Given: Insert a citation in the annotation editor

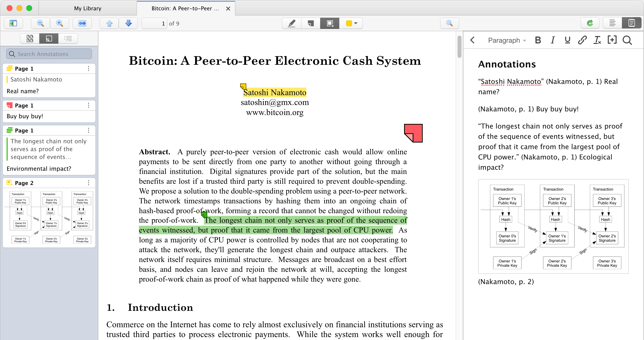Looking at the screenshot, I should [x=612, y=40].
